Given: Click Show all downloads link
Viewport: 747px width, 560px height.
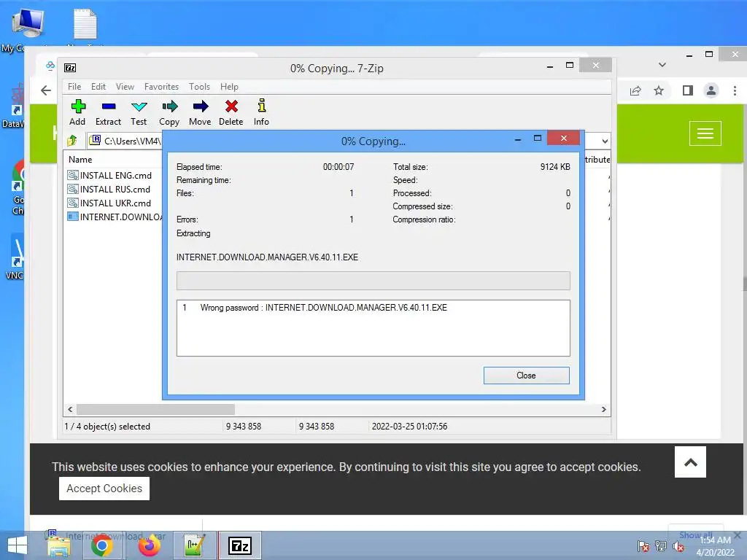Looking at the screenshot, I should [696, 534].
